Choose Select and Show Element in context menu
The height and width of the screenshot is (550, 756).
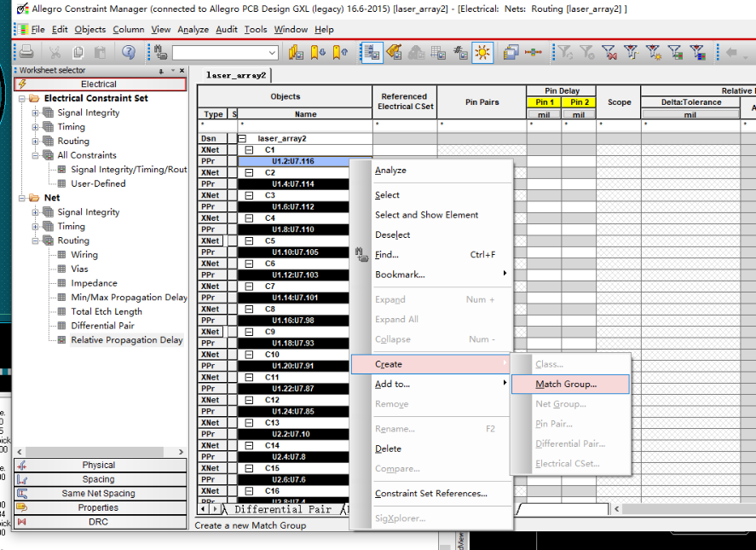pyautogui.click(x=430, y=215)
